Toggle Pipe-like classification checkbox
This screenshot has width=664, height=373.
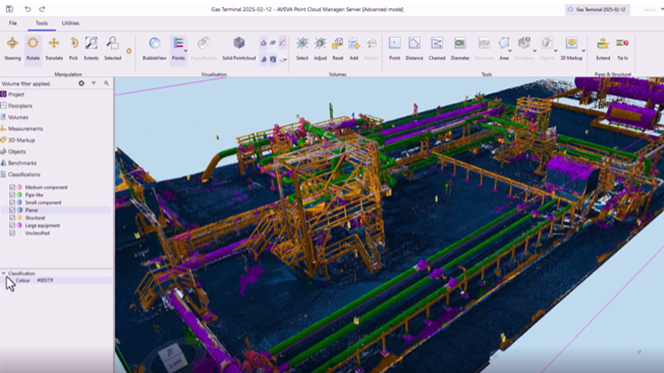pos(12,195)
